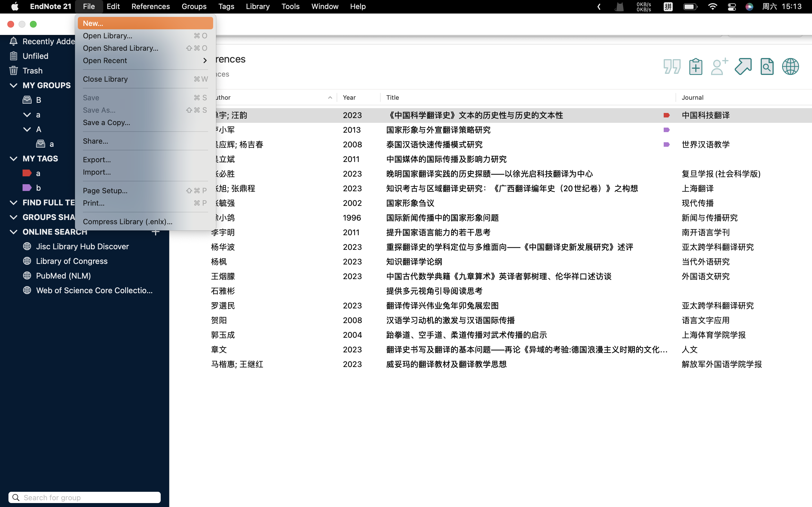The height and width of the screenshot is (507, 812).
Task: Click the Insert Citation quote icon
Action: click(672, 66)
